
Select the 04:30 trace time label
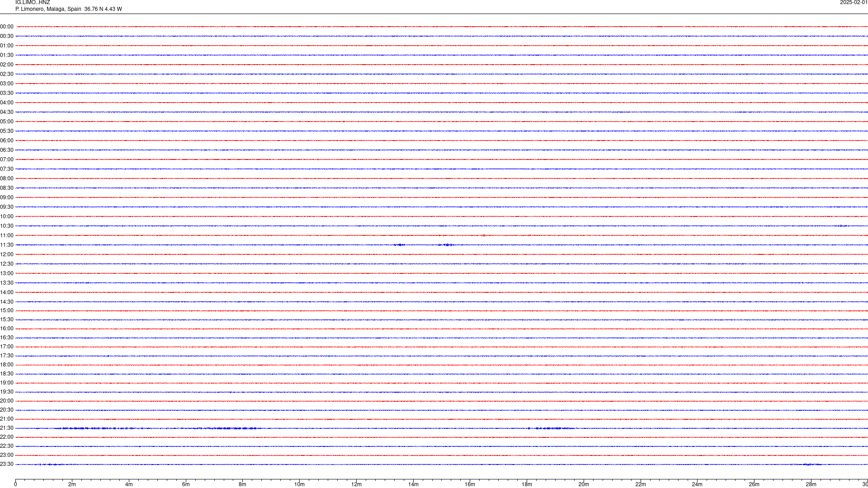point(7,112)
